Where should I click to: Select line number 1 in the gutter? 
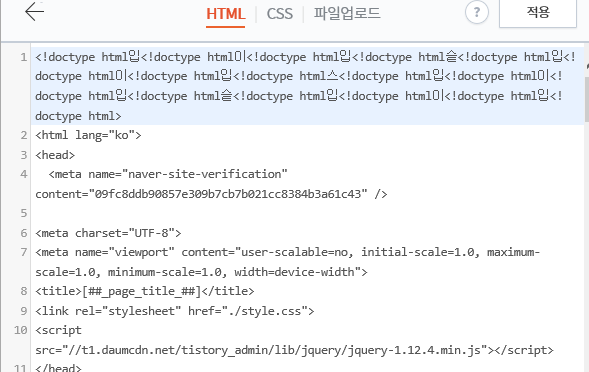(x=24, y=57)
